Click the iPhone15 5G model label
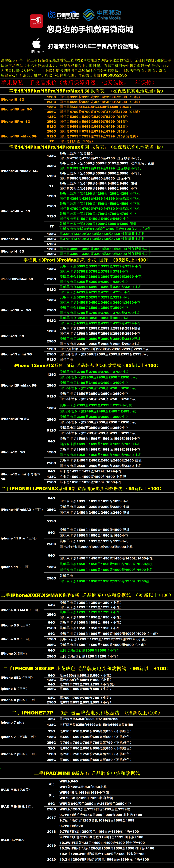The image size is (174, 868). (x=12, y=99)
